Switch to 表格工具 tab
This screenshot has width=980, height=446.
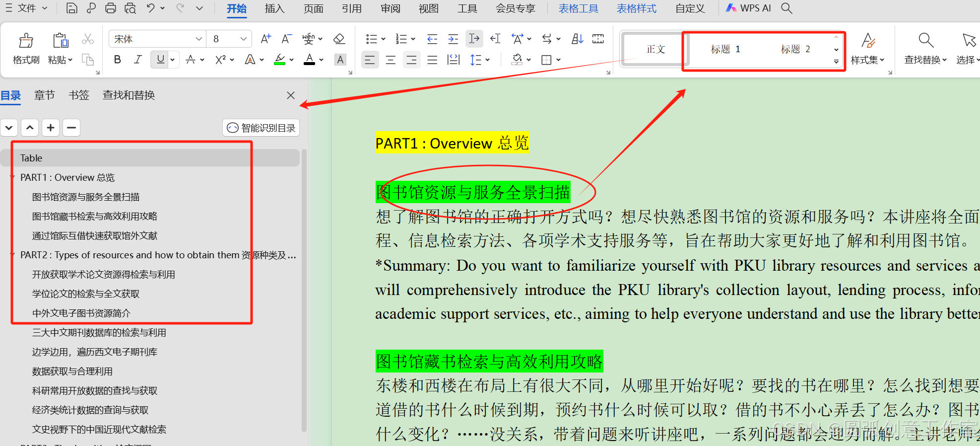click(578, 8)
